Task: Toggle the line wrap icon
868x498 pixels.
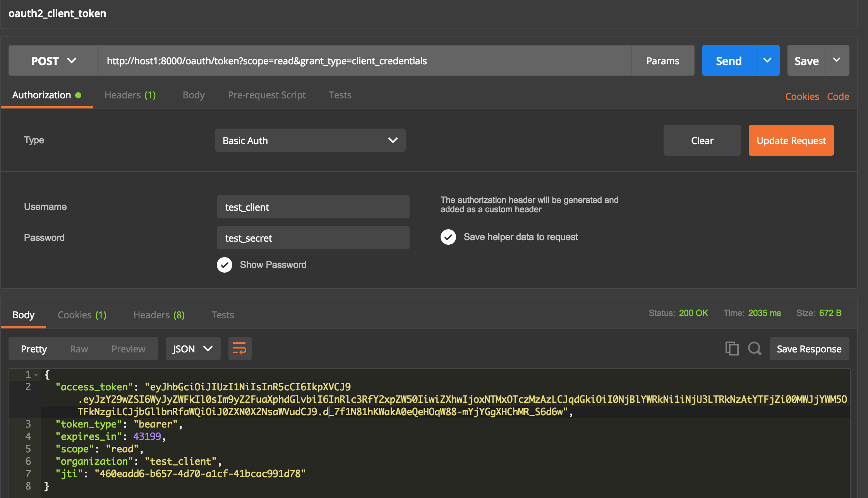Action: (240, 349)
